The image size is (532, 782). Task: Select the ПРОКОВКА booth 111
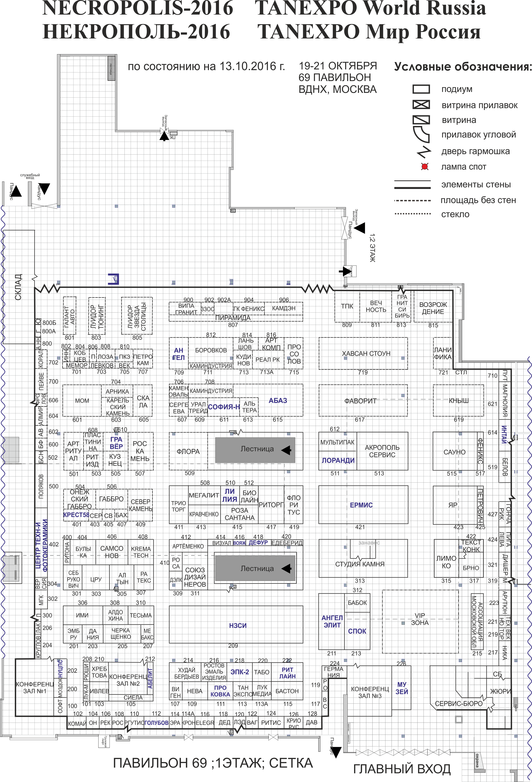[220, 691]
